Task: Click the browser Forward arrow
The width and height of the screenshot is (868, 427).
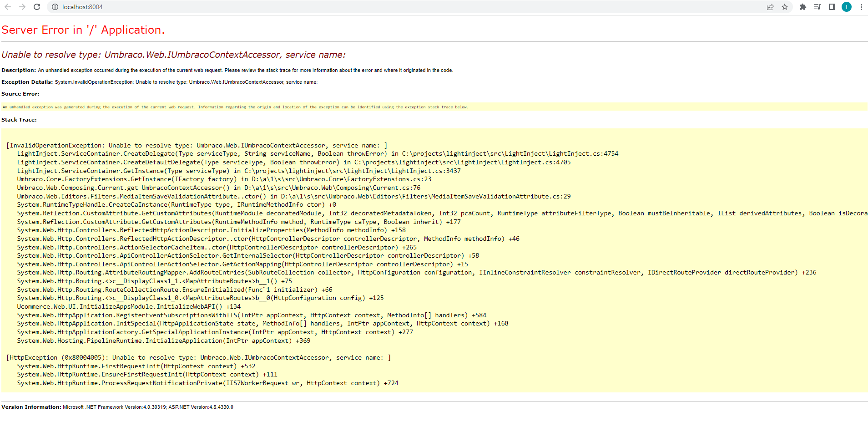Action: tap(22, 7)
